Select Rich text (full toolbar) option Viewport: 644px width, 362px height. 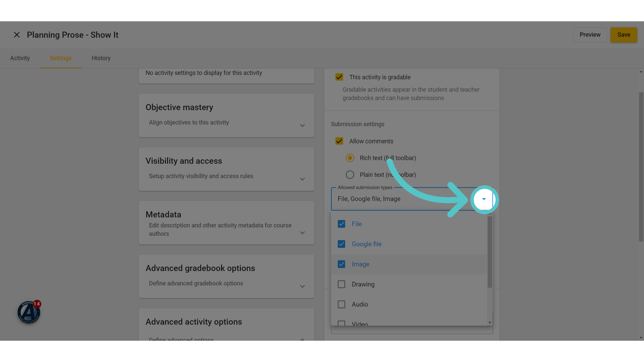[350, 158]
